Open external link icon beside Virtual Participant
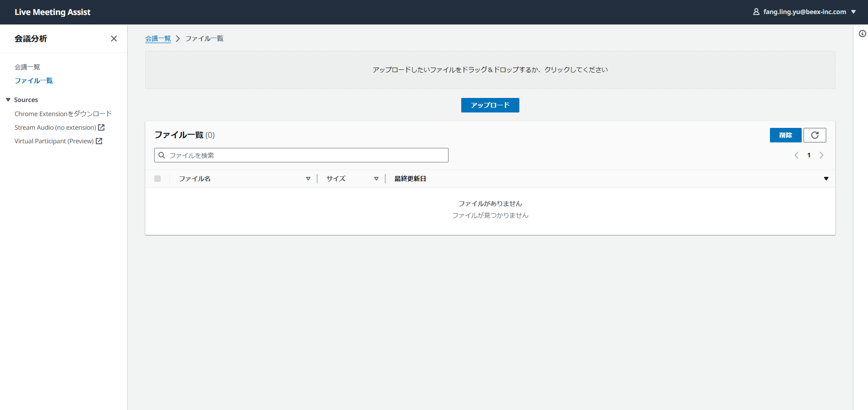This screenshot has height=410, width=868. 99,141
